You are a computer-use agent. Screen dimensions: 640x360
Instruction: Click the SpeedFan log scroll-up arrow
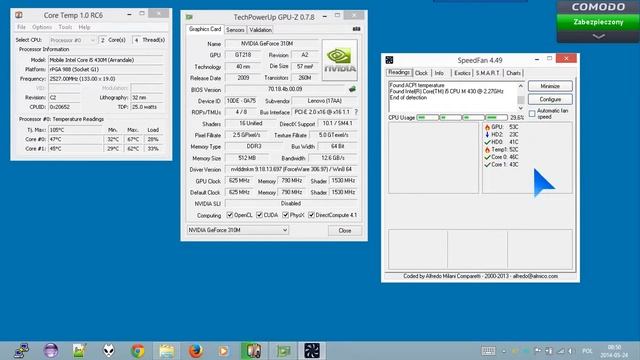point(520,86)
